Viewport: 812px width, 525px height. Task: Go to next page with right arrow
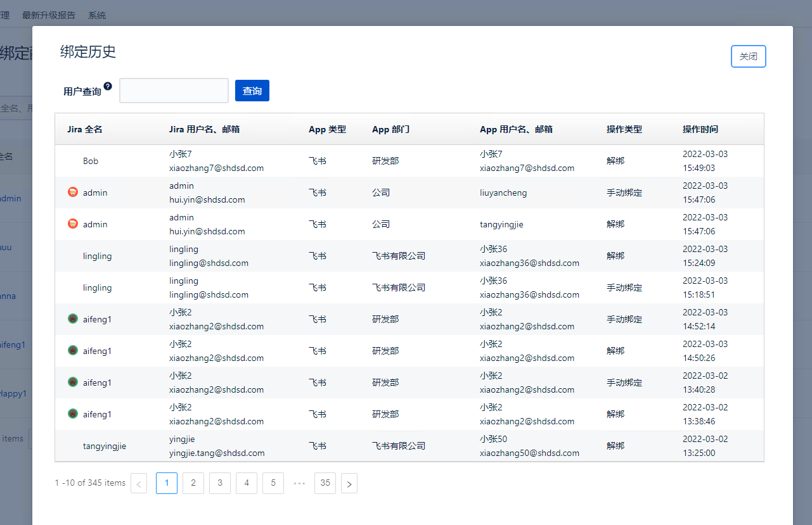tap(349, 484)
